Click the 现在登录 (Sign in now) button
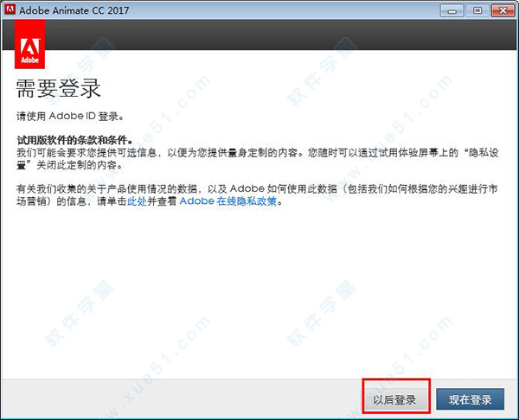The image size is (519, 420). click(x=471, y=399)
